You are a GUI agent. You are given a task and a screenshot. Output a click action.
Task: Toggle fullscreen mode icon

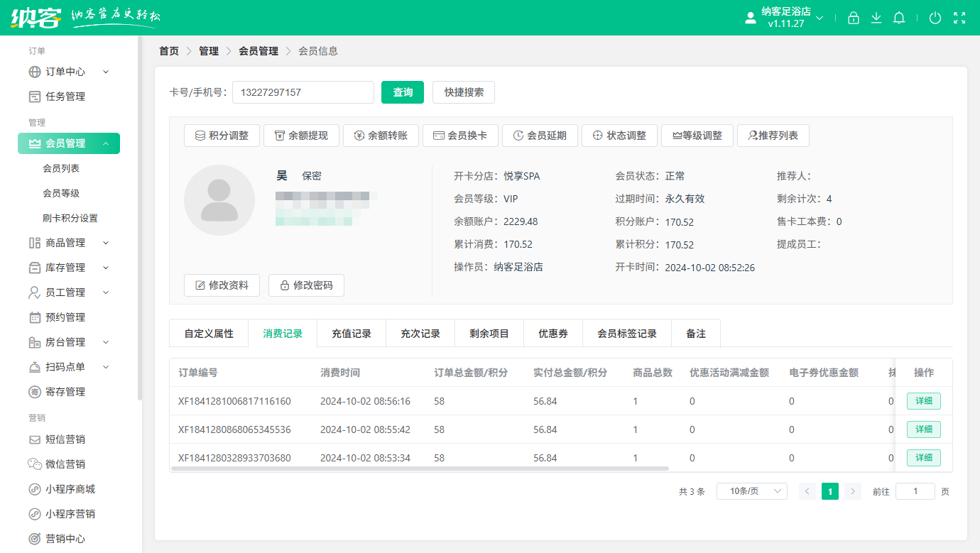point(959,18)
